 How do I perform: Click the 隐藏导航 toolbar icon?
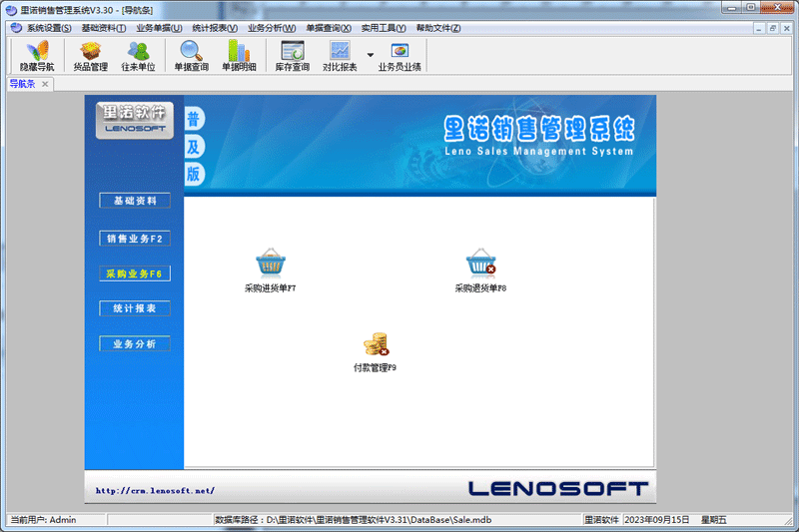pyautogui.click(x=37, y=56)
